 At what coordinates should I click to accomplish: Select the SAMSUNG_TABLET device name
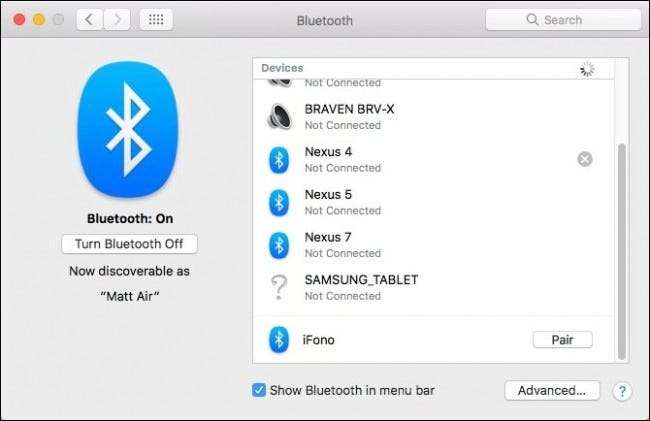(x=361, y=280)
